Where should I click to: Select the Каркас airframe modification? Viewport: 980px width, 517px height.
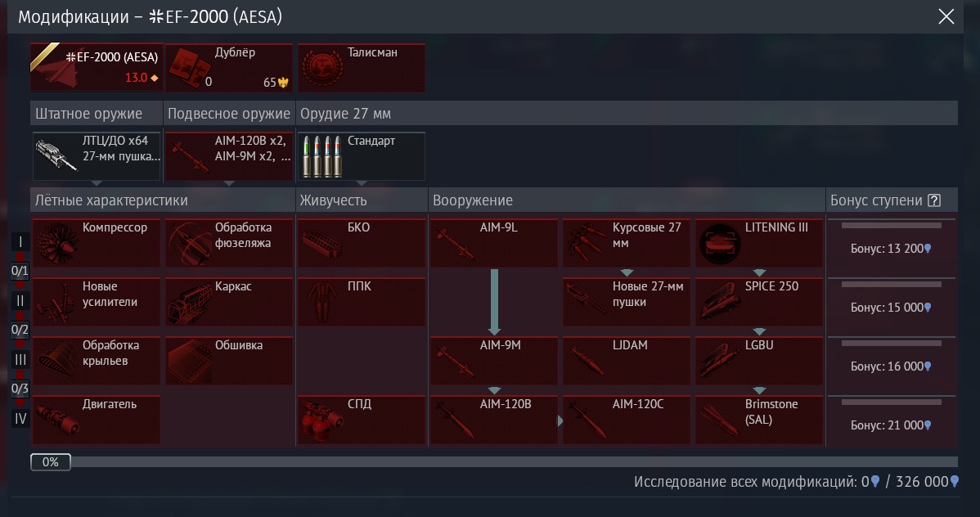point(229,302)
